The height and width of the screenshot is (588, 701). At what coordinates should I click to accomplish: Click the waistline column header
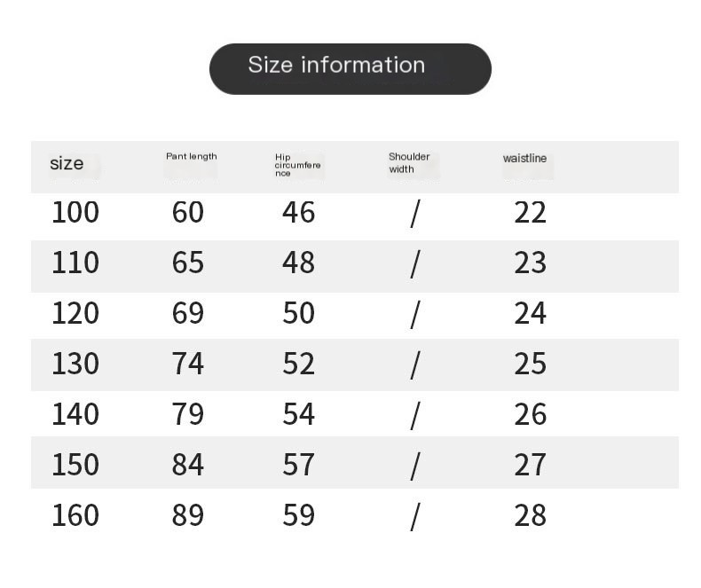click(x=524, y=158)
